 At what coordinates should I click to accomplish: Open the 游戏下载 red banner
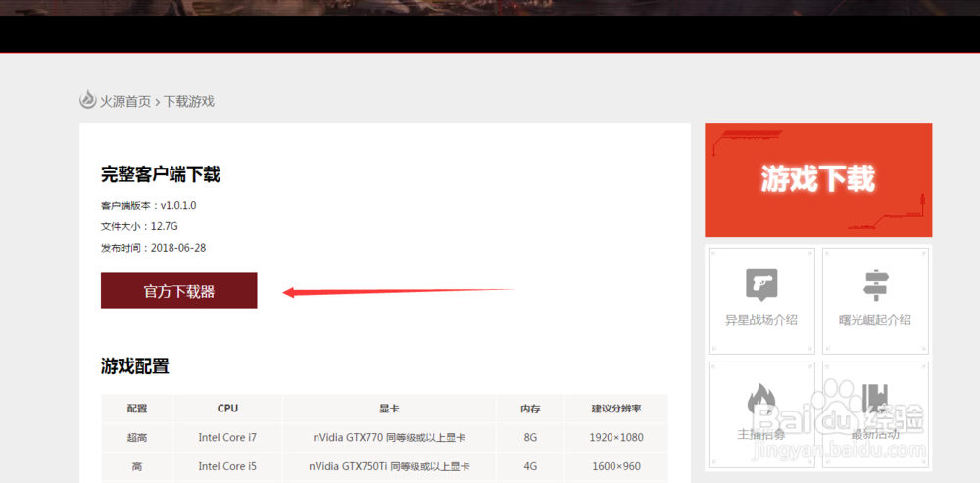point(818,180)
